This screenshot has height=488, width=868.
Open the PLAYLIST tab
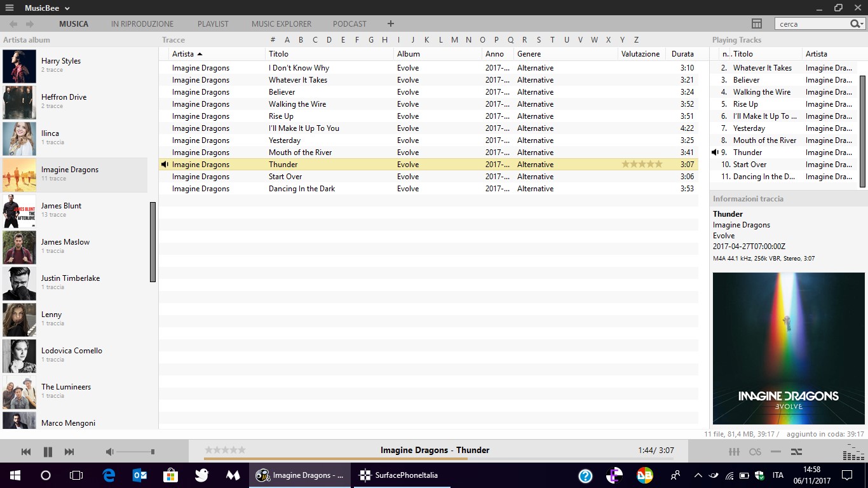[213, 24]
